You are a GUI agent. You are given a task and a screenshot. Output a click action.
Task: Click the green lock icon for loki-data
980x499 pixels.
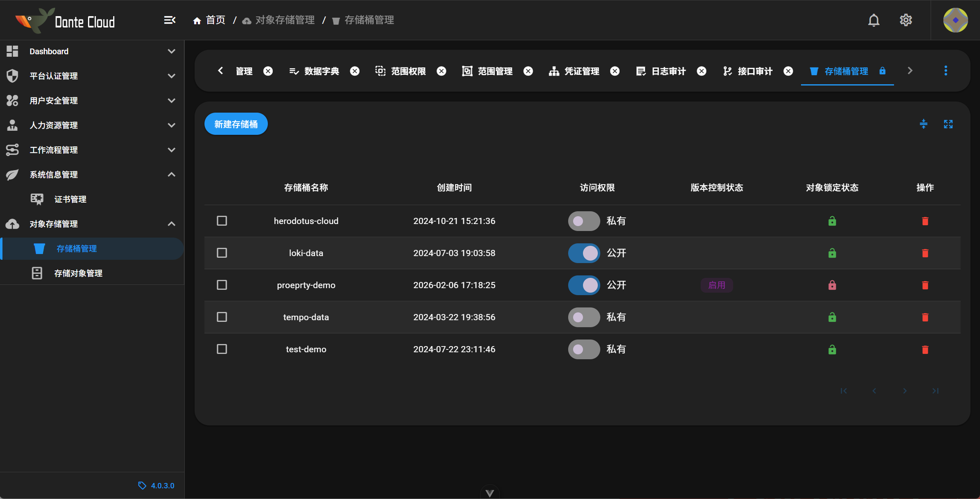(x=831, y=253)
